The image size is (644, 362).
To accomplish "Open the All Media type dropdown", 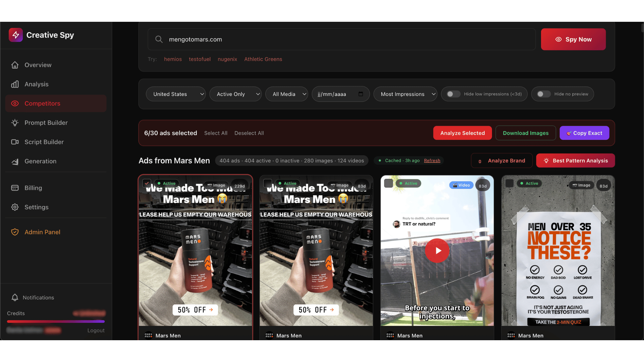I will point(287,94).
